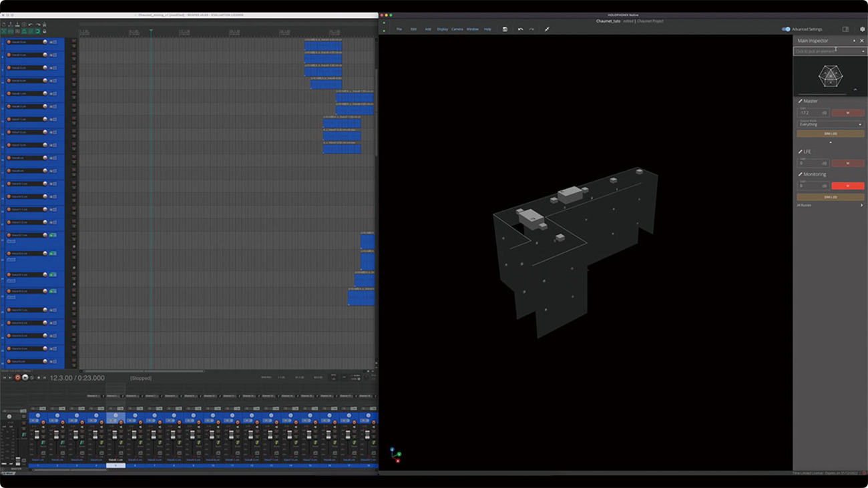Image resolution: width=868 pixels, height=488 pixels.
Task: Click the pencil icon next to Monitoring
Action: pos(801,174)
